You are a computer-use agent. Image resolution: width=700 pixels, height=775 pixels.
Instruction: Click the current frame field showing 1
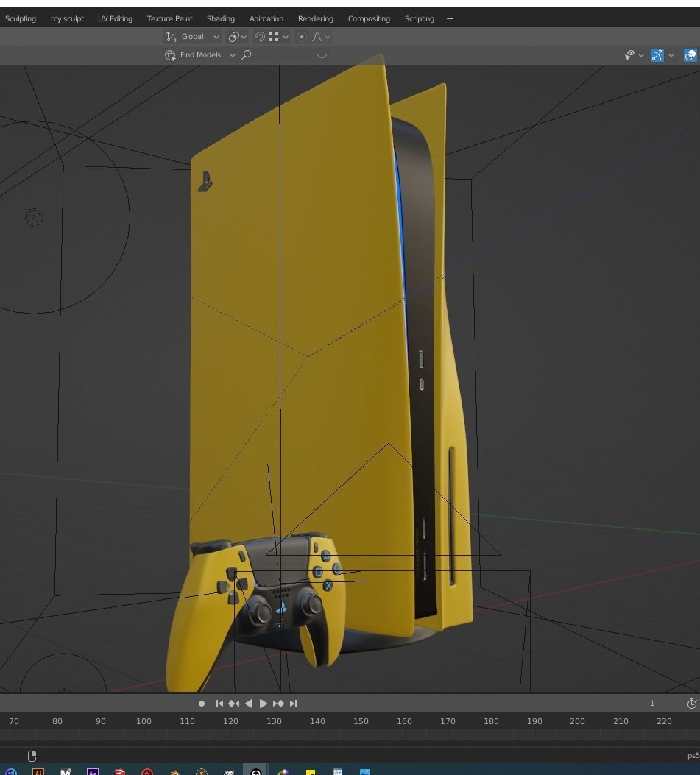[x=652, y=704]
